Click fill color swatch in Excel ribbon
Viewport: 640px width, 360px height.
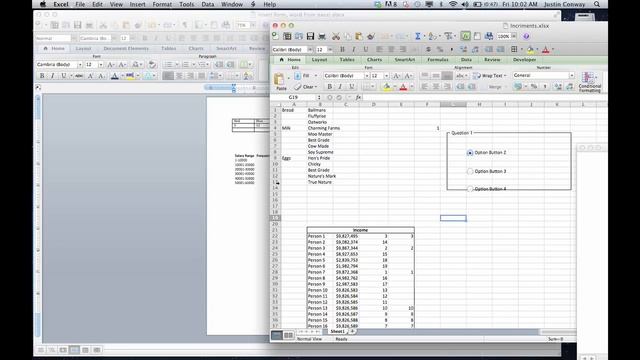coord(386,87)
